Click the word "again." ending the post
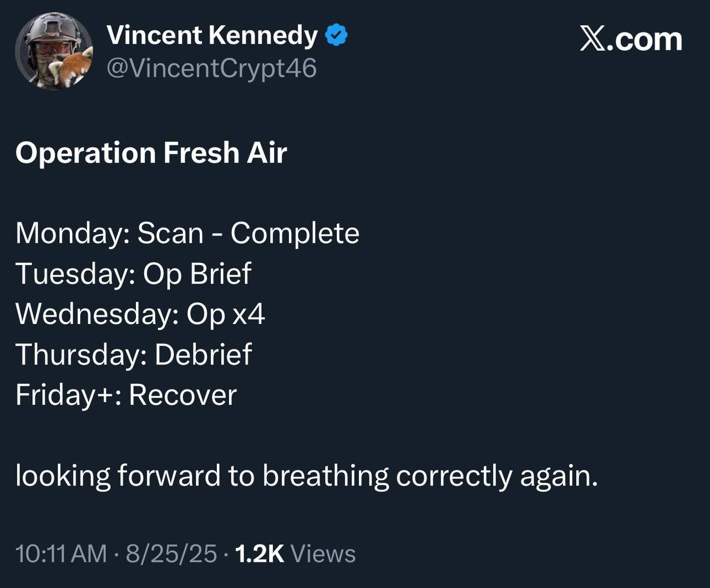 (x=559, y=476)
